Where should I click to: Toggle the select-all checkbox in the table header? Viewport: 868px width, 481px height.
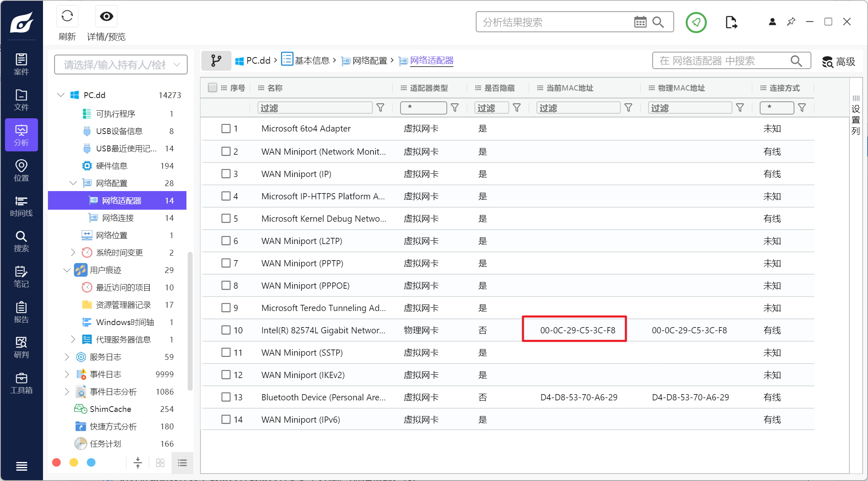point(212,88)
